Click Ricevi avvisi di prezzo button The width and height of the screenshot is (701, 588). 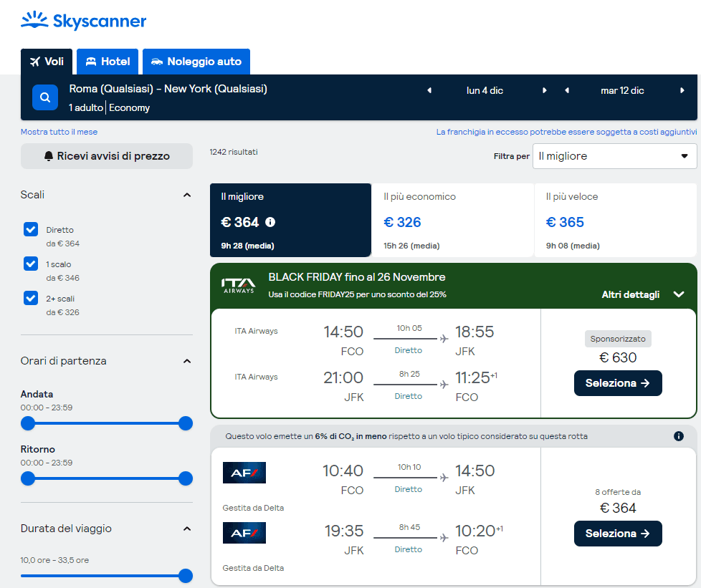point(107,156)
